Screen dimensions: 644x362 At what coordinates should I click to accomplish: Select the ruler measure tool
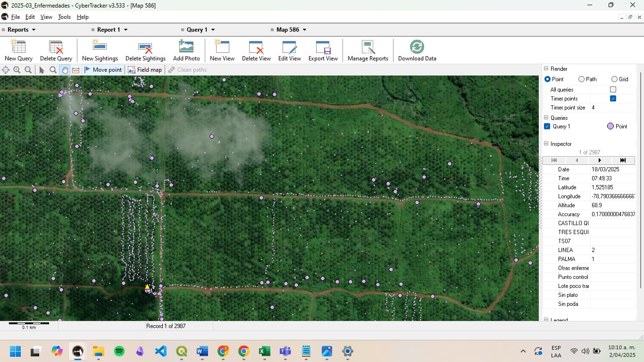click(75, 70)
